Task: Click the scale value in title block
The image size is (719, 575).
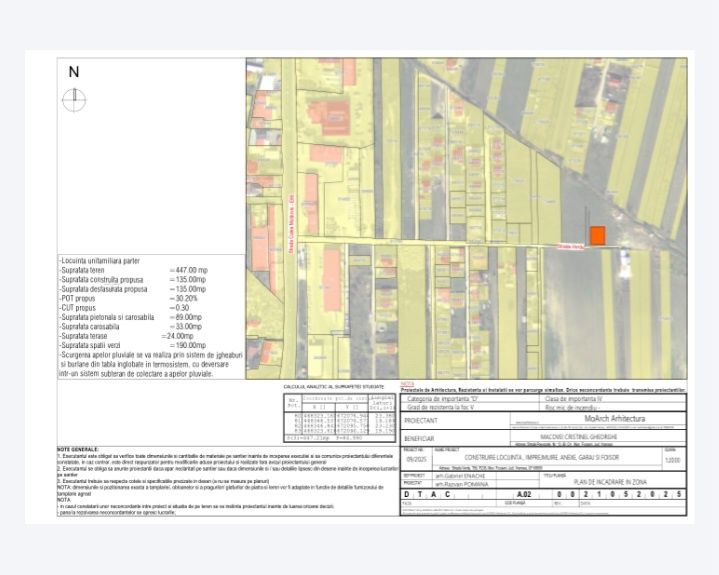Action: (x=672, y=460)
